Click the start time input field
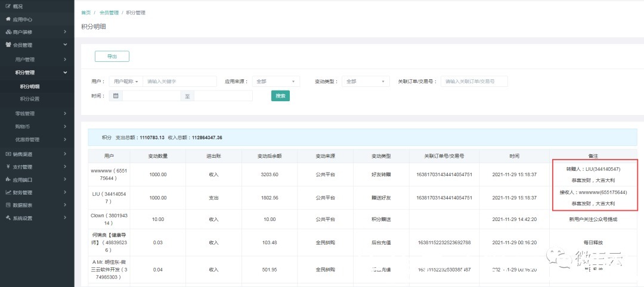The width and height of the screenshot is (644, 287). pos(151,95)
